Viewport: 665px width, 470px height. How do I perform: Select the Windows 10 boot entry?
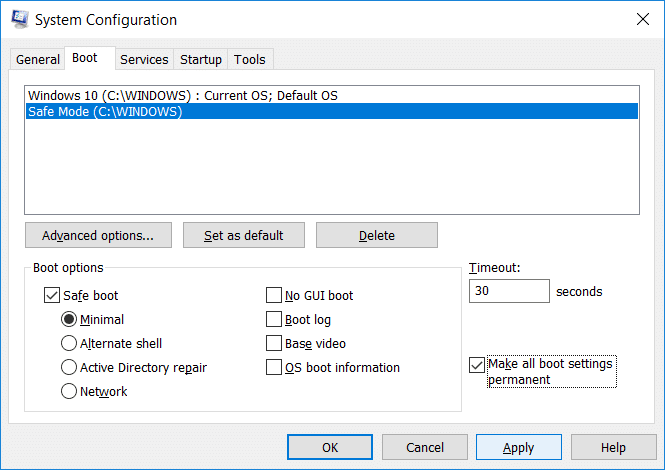click(x=183, y=95)
